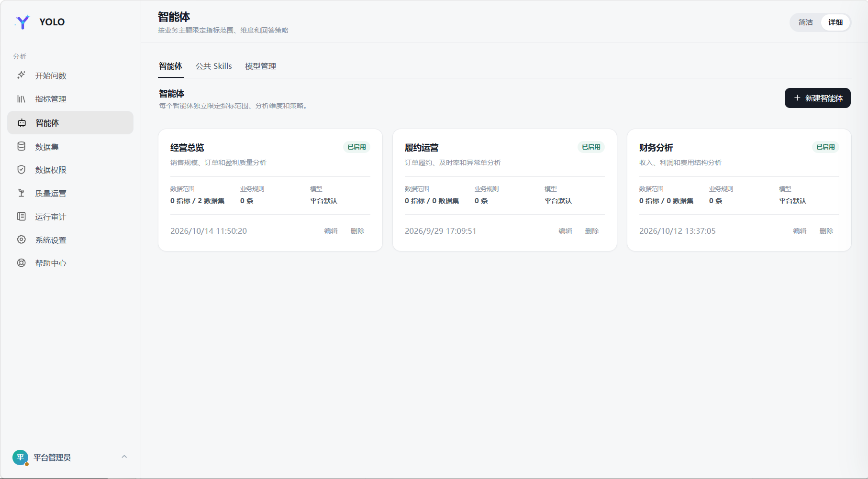This screenshot has height=479, width=868.
Task: Click the 财务分析 card title
Action: tap(656, 148)
